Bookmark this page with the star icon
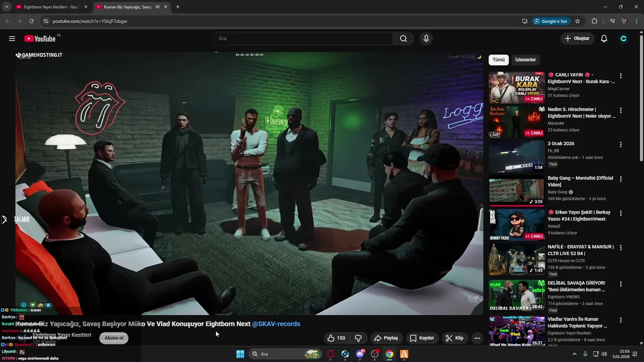Image resolution: width=644 pixels, height=362 pixels. pyautogui.click(x=578, y=21)
